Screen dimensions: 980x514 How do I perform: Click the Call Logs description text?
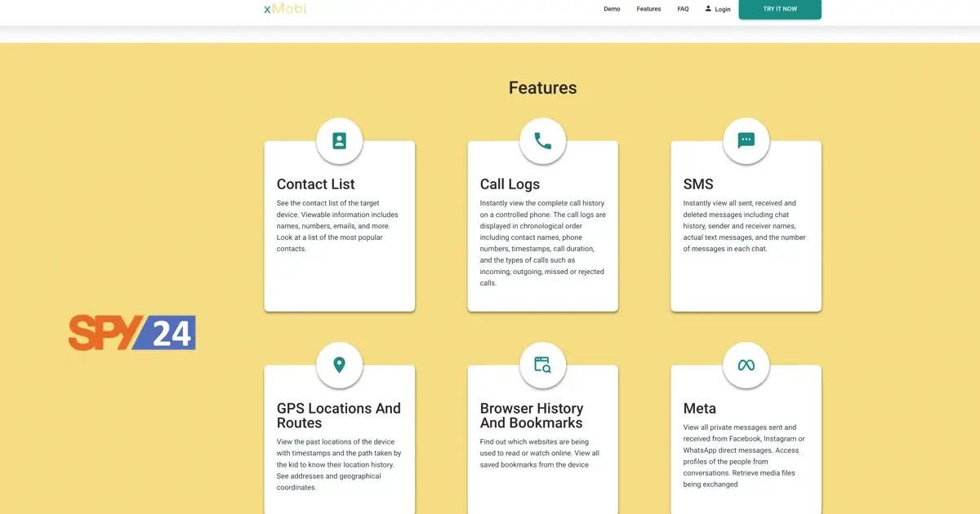point(543,243)
